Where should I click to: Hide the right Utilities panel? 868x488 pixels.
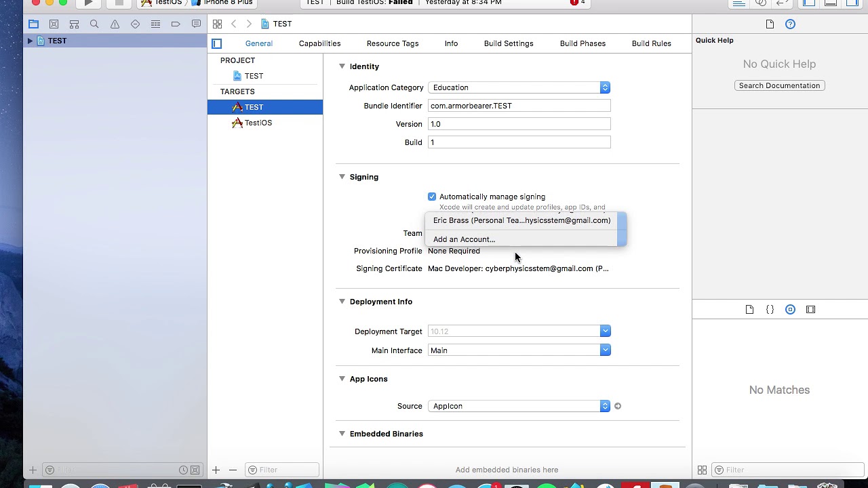852,3
